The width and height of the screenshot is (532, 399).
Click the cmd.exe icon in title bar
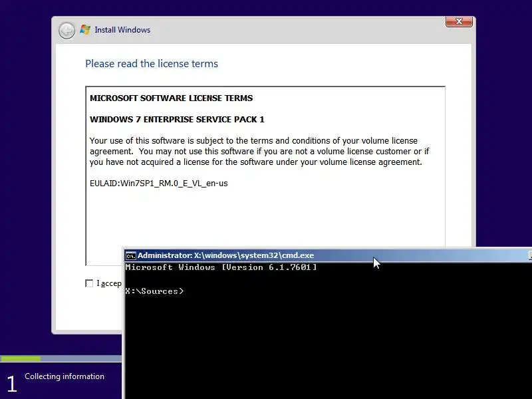pyautogui.click(x=130, y=255)
